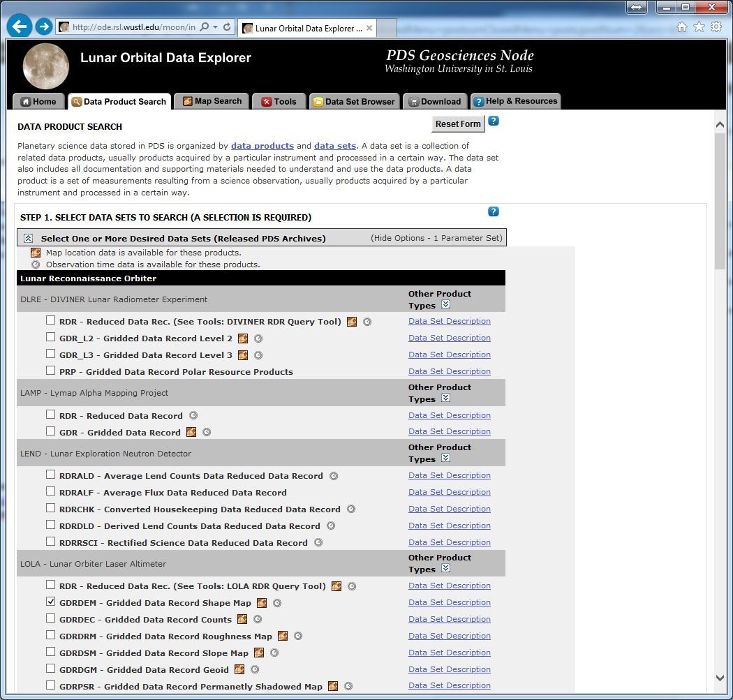
Task: Open the browser settings gear
Action: point(716,27)
